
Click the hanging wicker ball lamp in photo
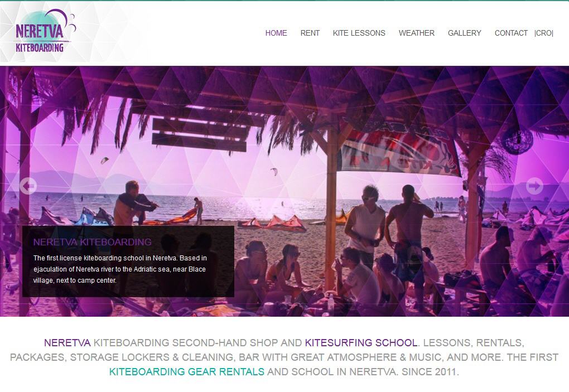pos(517,140)
